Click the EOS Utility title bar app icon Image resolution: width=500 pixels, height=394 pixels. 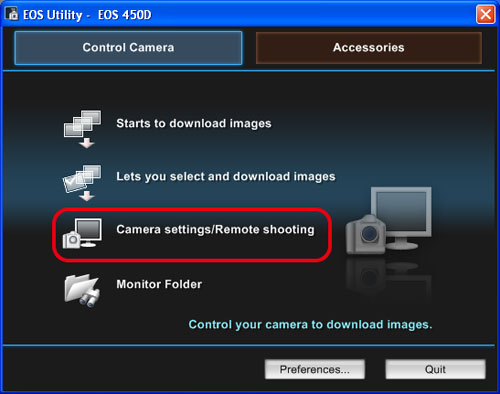tap(12, 14)
